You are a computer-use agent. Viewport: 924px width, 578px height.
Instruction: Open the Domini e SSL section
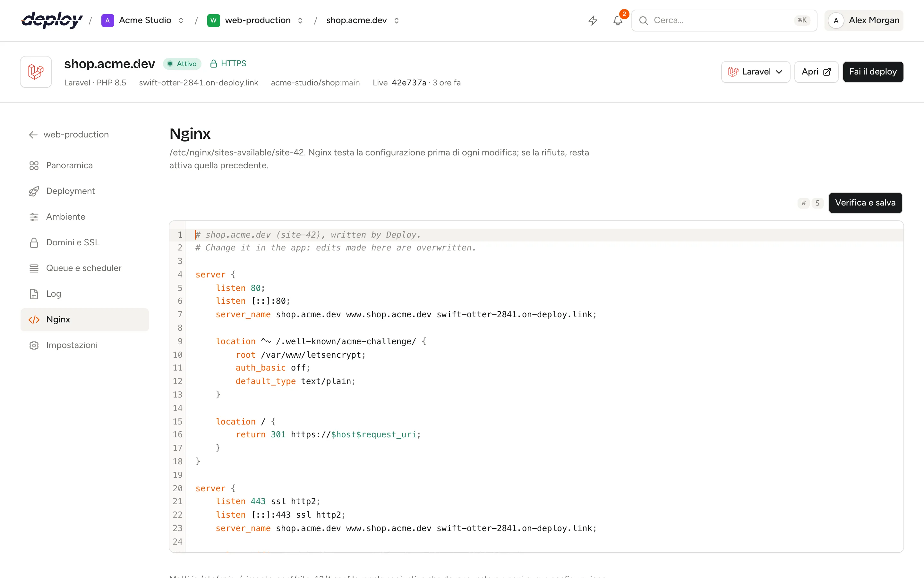tap(85, 242)
